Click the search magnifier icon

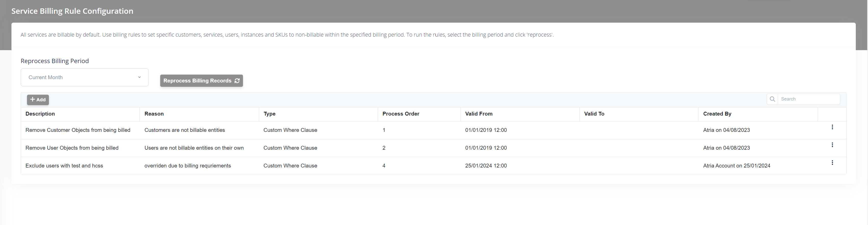click(772, 99)
